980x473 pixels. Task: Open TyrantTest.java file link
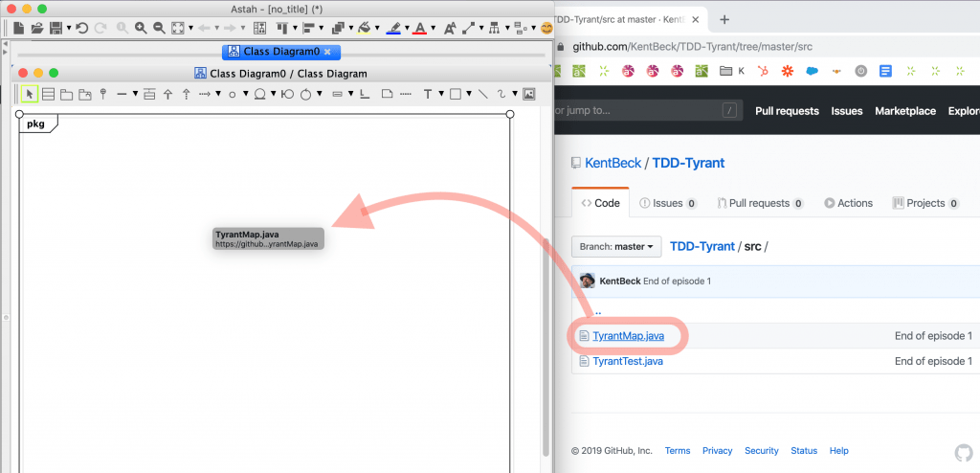[628, 361]
